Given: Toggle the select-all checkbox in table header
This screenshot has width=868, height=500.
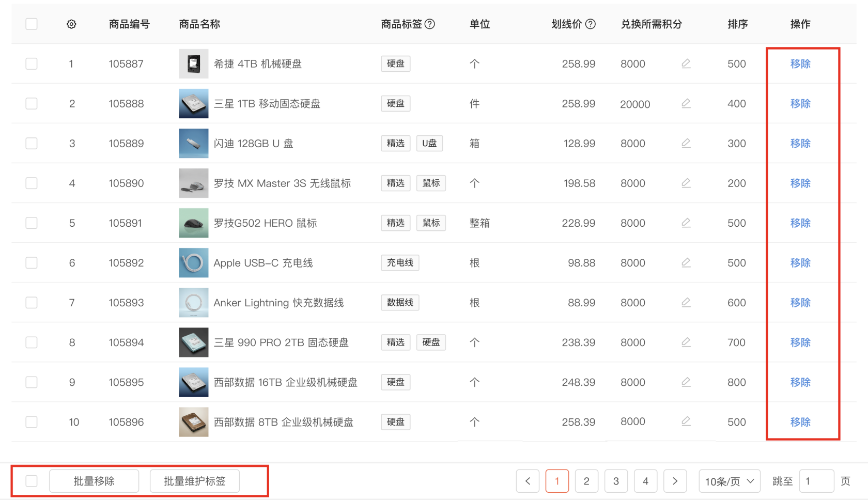Looking at the screenshot, I should [x=32, y=24].
